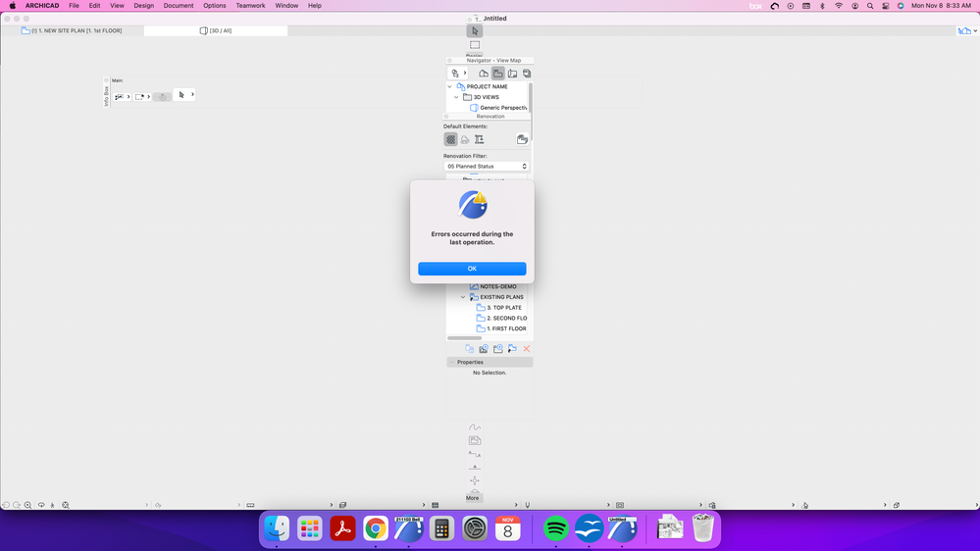This screenshot has width=980, height=551.
Task: Click the Info Box arrow tool button
Action: [x=181, y=95]
